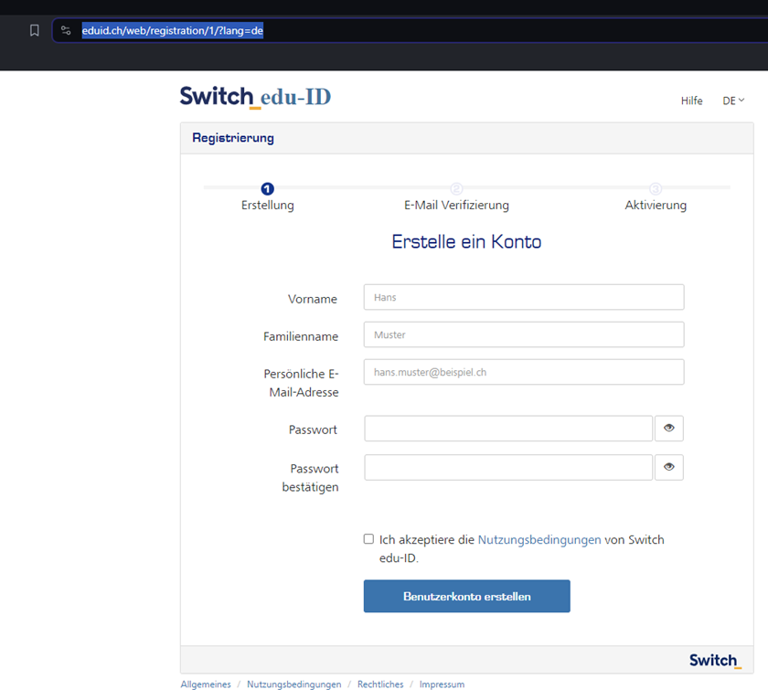The height and width of the screenshot is (700, 768).
Task: Click the Switch logo in the footer
Action: click(x=715, y=660)
